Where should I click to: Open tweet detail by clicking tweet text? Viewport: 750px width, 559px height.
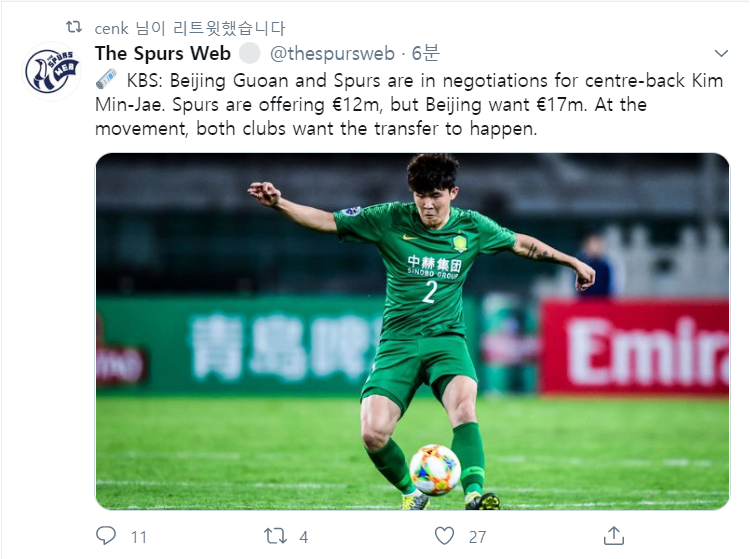(x=409, y=105)
